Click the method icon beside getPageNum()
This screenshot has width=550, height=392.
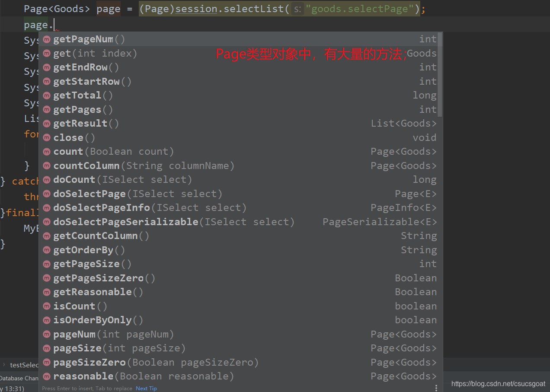46,39
